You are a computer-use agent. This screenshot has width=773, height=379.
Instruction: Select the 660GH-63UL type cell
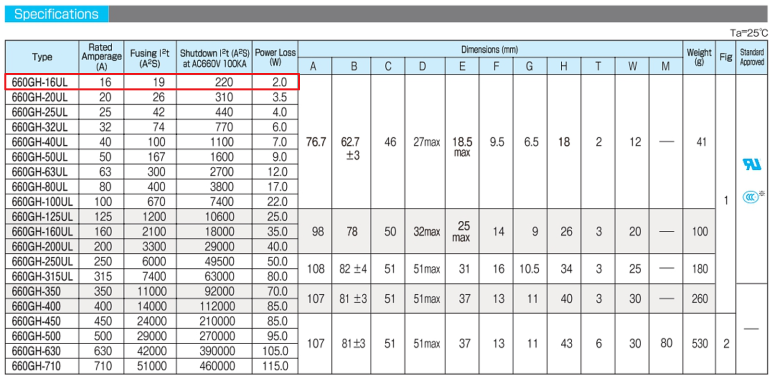click(x=42, y=172)
